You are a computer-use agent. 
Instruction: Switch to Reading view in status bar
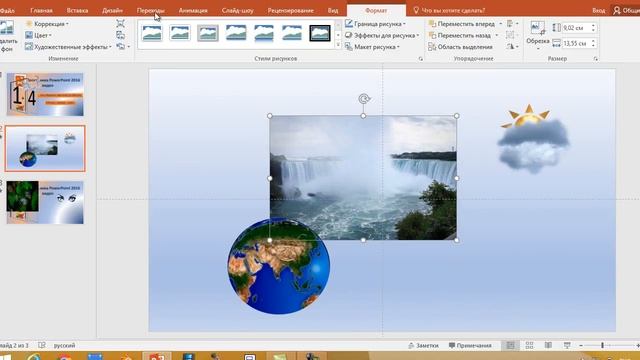(548, 346)
